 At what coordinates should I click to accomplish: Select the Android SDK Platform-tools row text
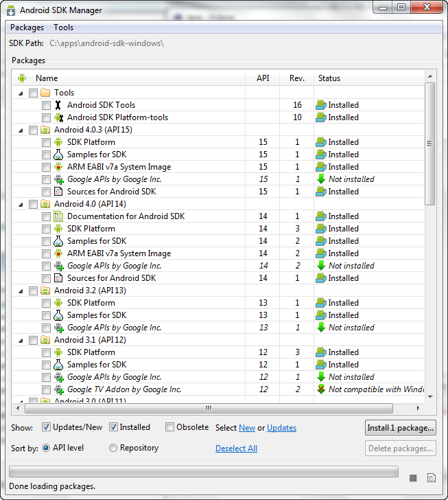click(x=117, y=117)
